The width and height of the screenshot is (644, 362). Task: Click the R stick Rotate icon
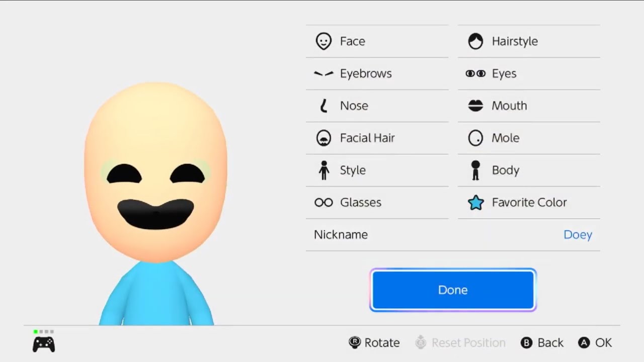coord(355,343)
